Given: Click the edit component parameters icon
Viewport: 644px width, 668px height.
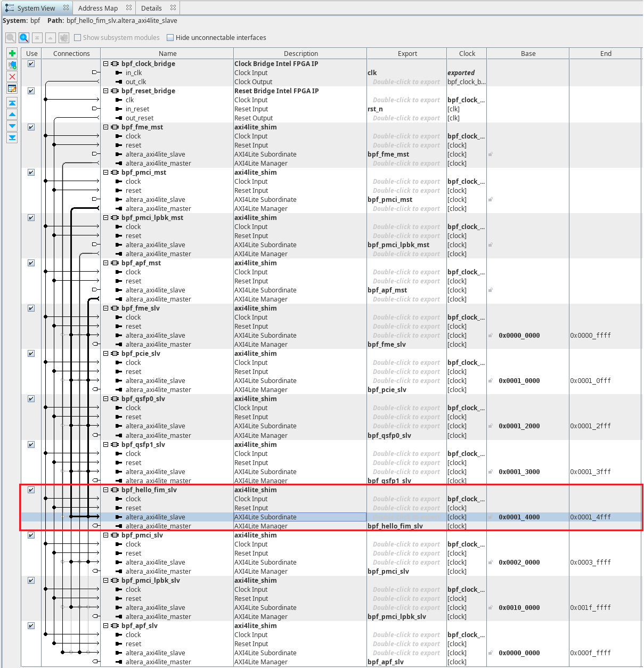Looking at the screenshot, I should (12, 88).
